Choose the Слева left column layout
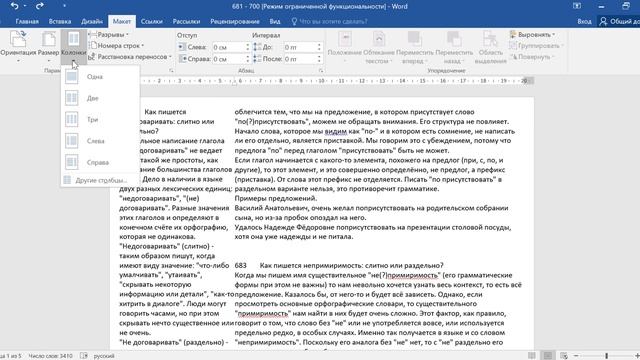 pyautogui.click(x=100, y=141)
